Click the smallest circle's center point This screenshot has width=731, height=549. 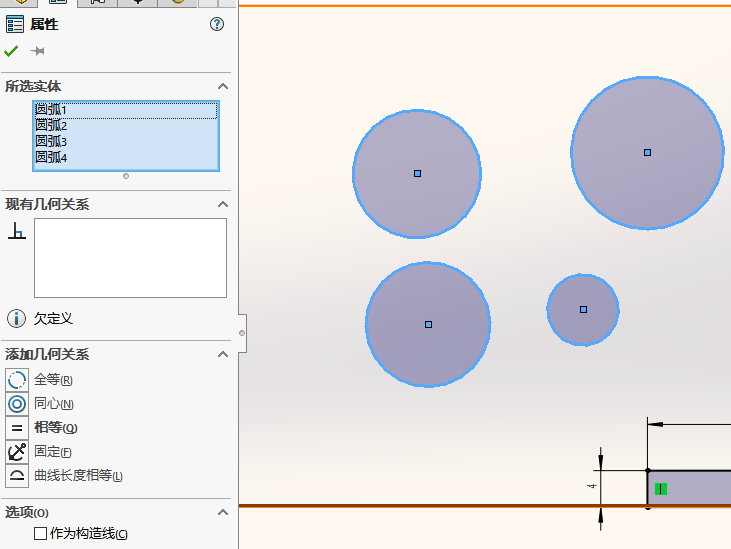(583, 309)
